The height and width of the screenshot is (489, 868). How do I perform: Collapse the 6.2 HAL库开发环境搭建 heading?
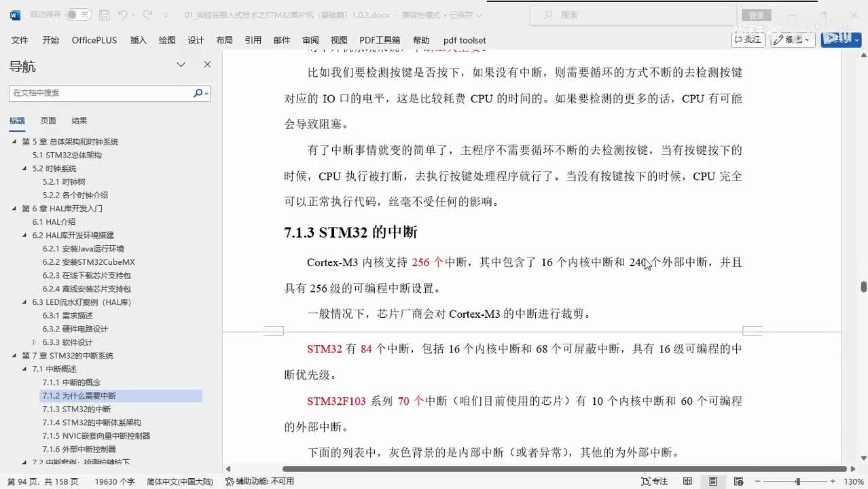(25, 236)
